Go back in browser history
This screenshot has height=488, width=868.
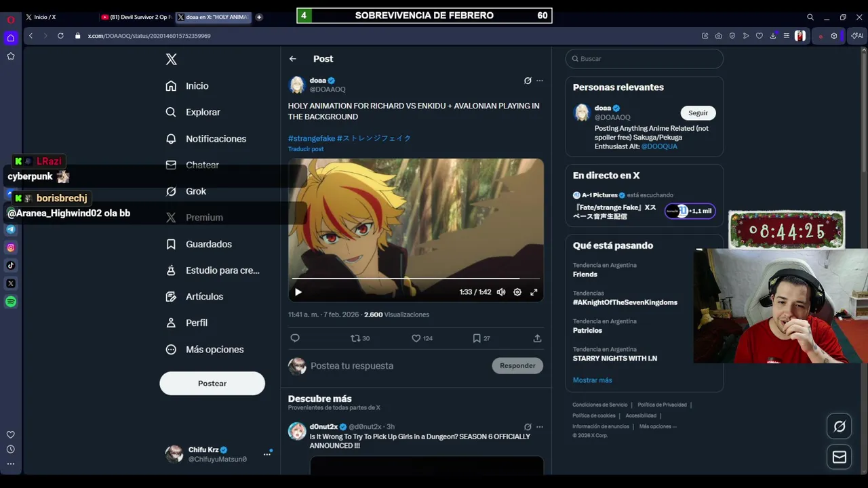31,36
